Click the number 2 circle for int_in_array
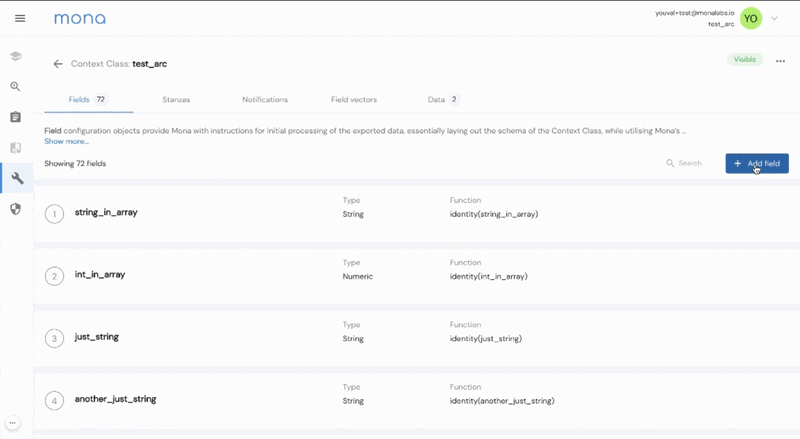 coord(55,276)
